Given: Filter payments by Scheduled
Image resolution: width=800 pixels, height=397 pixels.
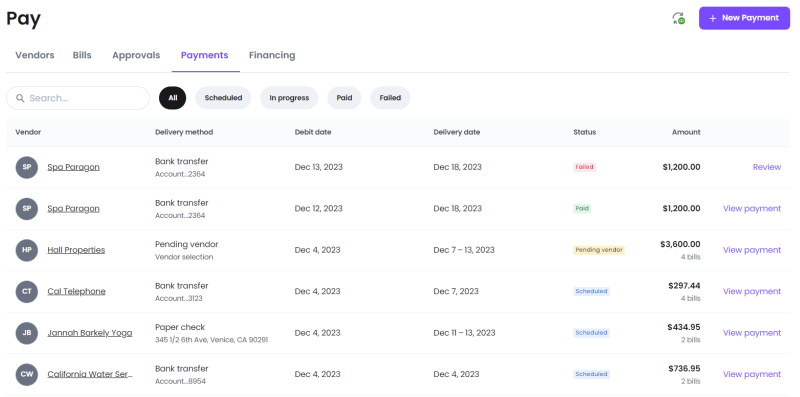Looking at the screenshot, I should [223, 98].
